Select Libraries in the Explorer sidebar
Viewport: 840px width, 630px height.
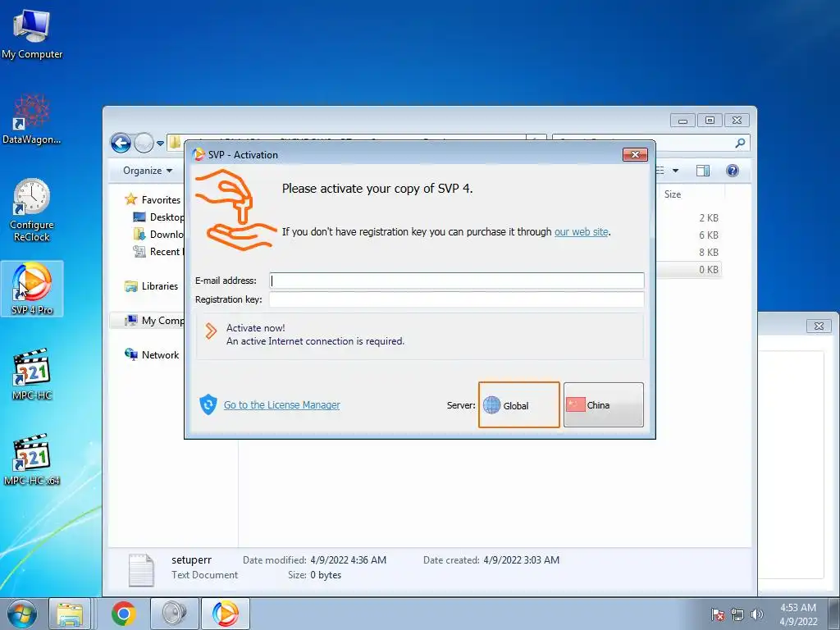click(x=152, y=286)
